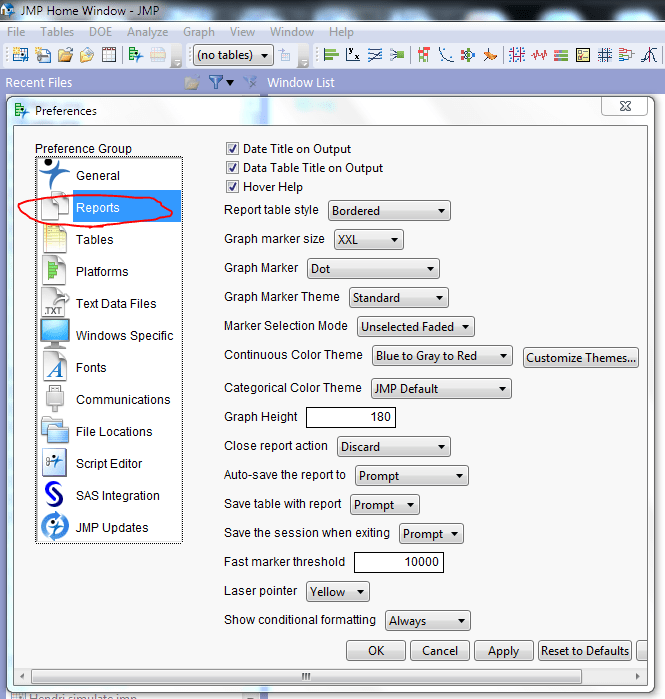Open the Tables menu
665x699 pixels.
coord(57,32)
